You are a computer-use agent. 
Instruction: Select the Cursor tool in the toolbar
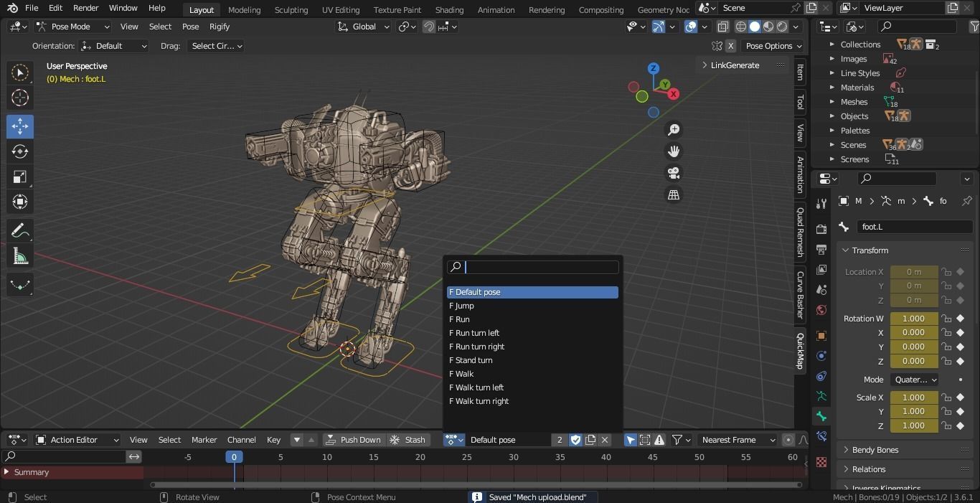20,98
